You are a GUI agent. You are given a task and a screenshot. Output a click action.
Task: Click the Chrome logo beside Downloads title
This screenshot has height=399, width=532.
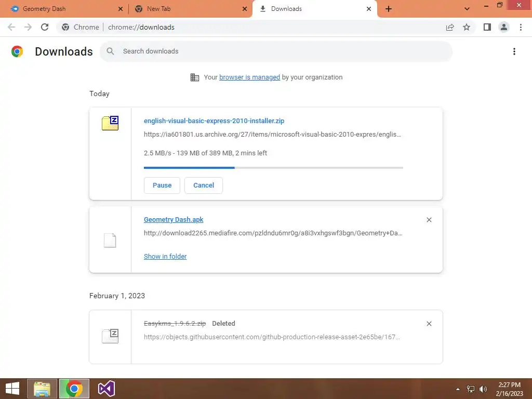click(x=17, y=51)
